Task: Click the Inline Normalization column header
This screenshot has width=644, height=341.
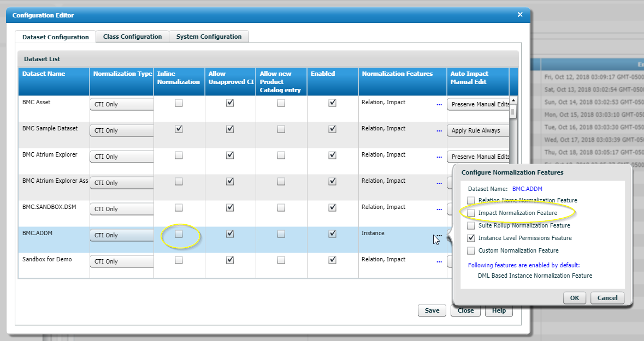Action: pyautogui.click(x=179, y=82)
